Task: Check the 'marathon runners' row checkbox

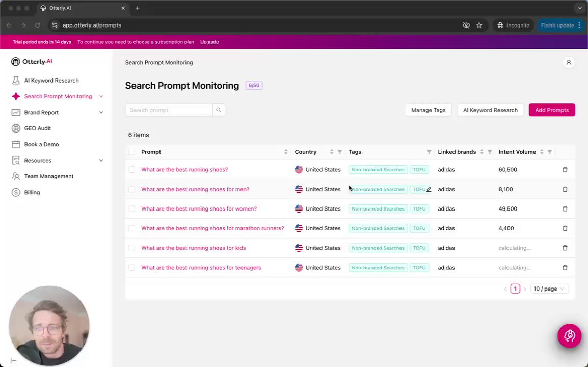Action: (131, 228)
